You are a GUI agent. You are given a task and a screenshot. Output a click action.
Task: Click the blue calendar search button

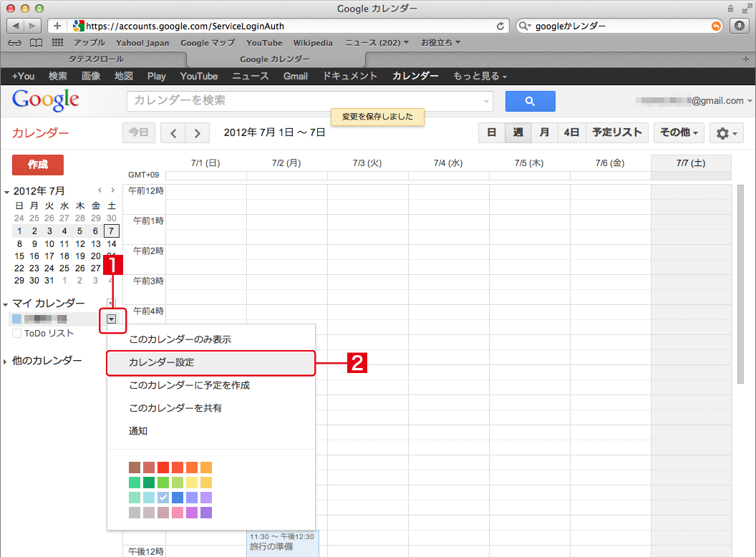(x=530, y=101)
